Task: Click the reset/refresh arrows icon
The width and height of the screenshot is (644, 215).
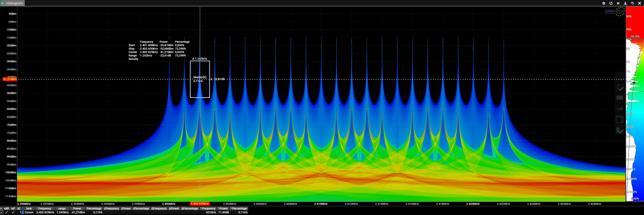Action: point(611,3)
